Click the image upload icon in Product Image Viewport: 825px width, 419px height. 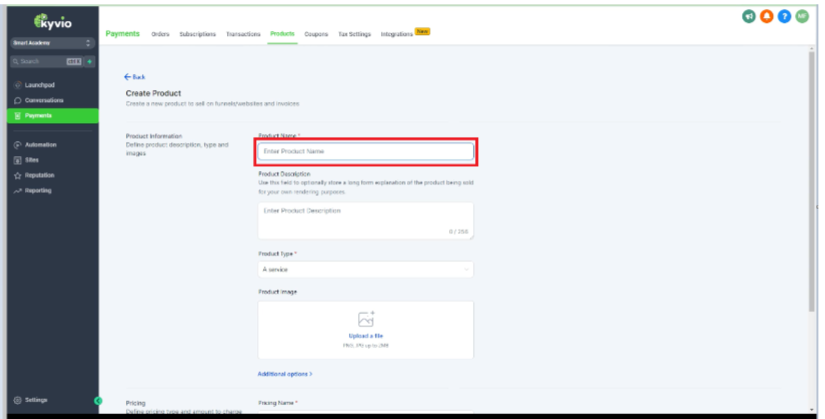365,318
